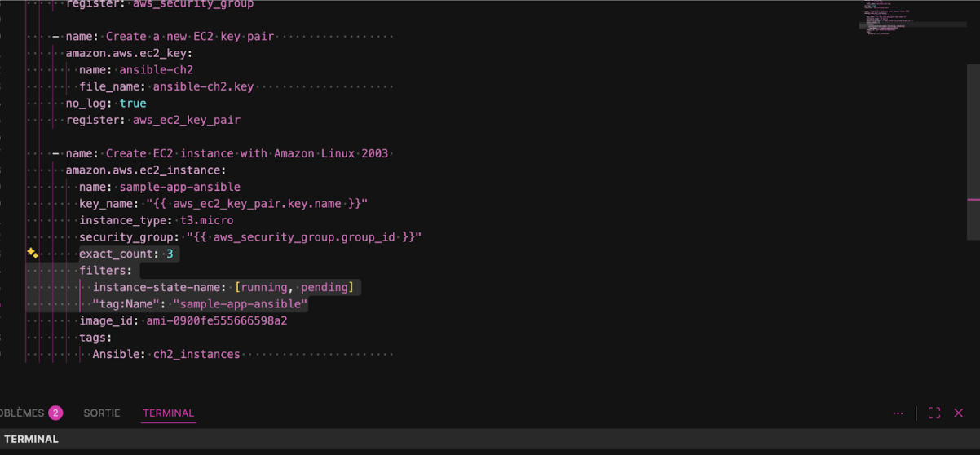Screen dimensions: 980x455
Task: Close the bottom panel with the X icon
Action: coord(959,413)
